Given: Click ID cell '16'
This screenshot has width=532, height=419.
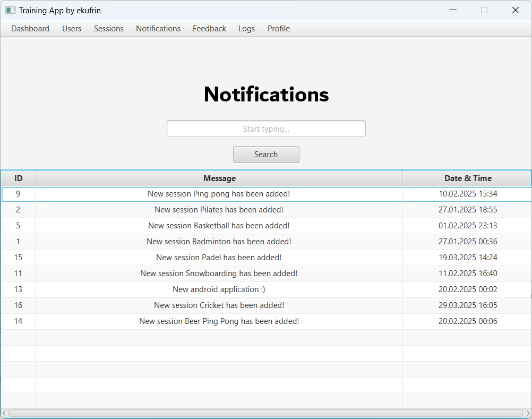Looking at the screenshot, I should [19, 305].
